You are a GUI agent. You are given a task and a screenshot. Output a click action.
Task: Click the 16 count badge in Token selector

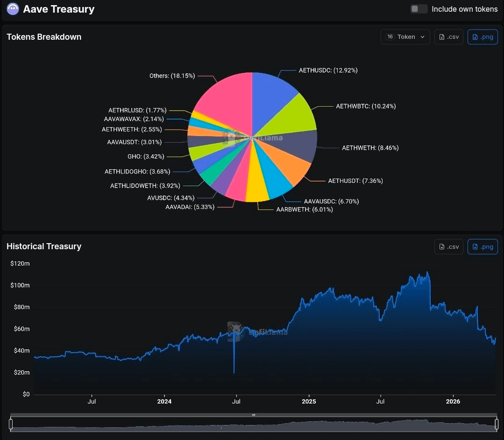(390, 37)
